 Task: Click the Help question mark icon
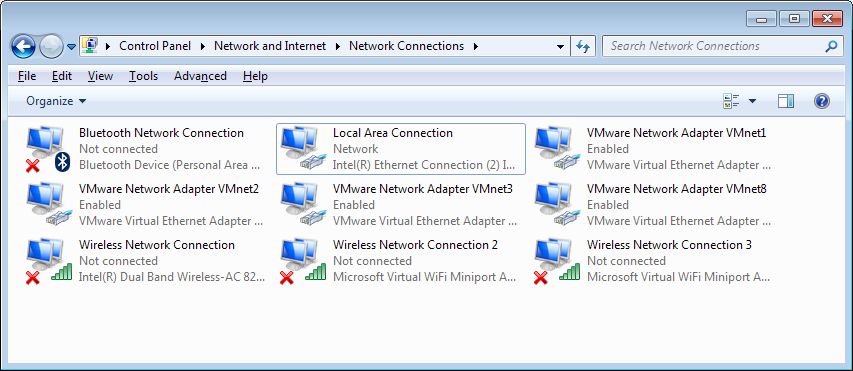[x=821, y=101]
